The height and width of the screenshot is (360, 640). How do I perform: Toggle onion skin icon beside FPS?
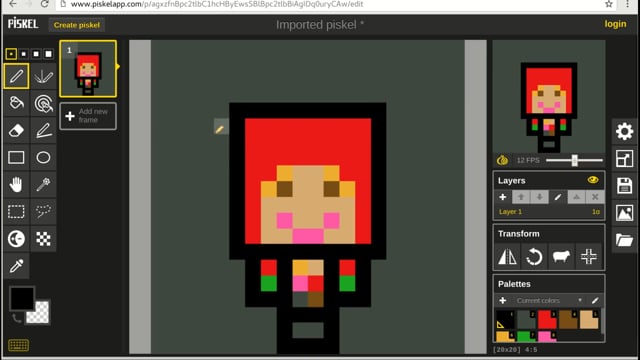point(502,160)
